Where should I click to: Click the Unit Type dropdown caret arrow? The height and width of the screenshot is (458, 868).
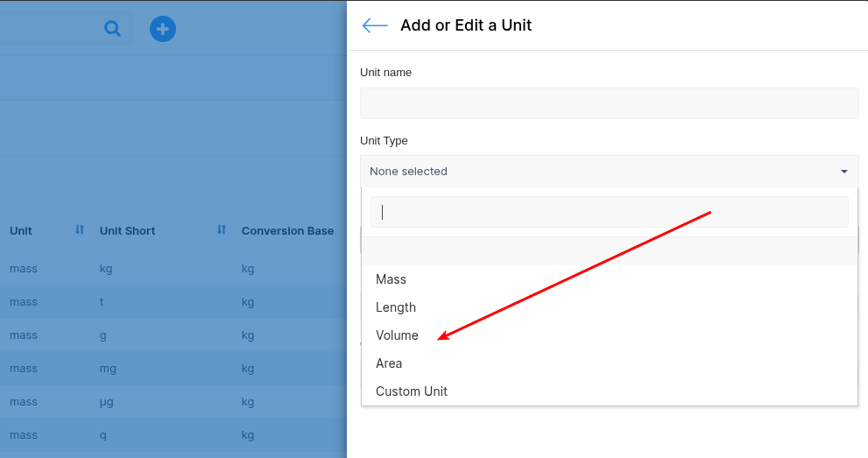click(844, 172)
